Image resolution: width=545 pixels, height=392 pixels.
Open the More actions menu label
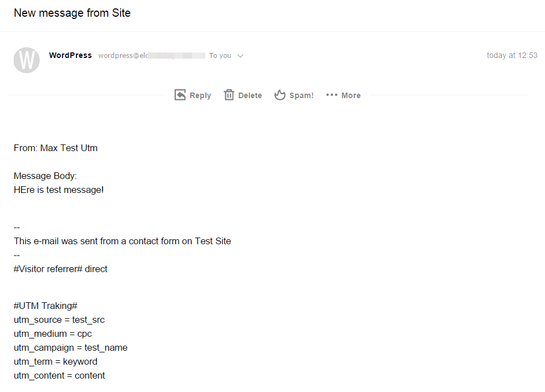click(351, 95)
